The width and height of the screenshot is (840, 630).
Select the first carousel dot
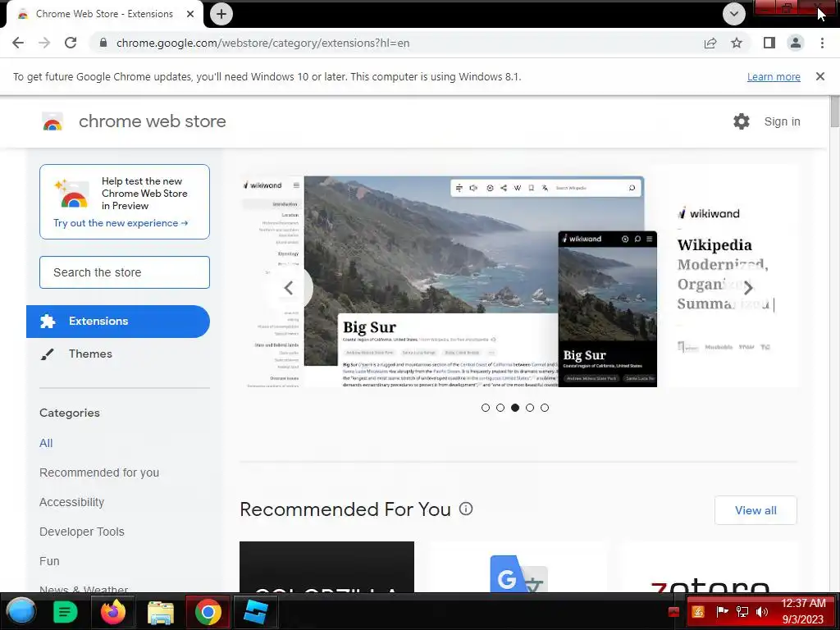(486, 408)
